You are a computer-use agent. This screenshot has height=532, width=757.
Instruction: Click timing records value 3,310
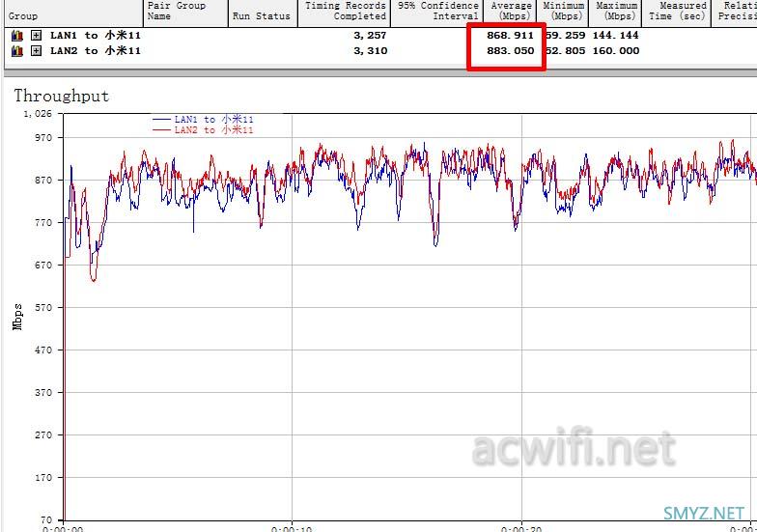click(371, 50)
